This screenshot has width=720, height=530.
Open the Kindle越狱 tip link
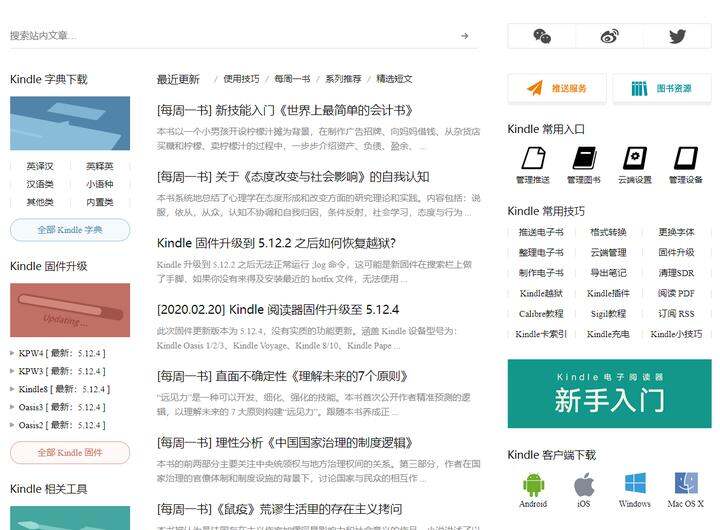(541, 293)
